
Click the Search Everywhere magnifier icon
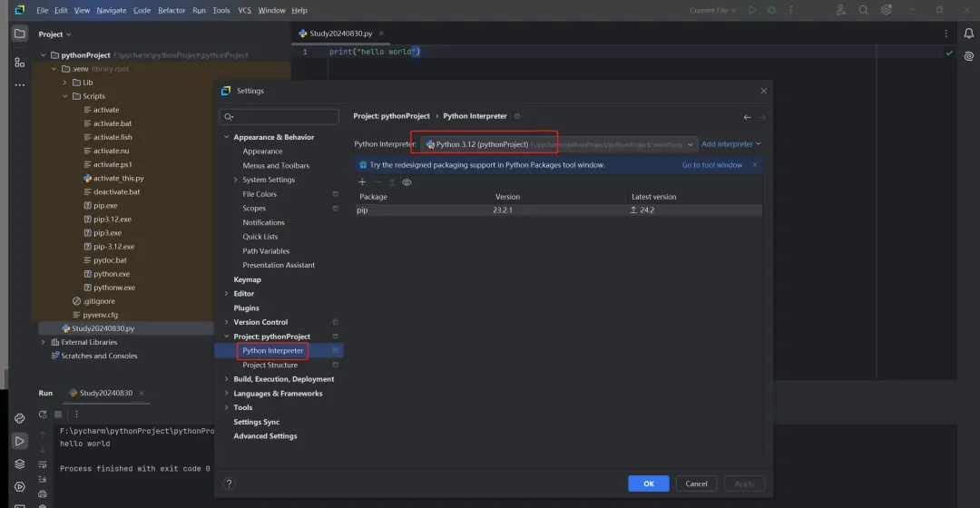click(863, 10)
